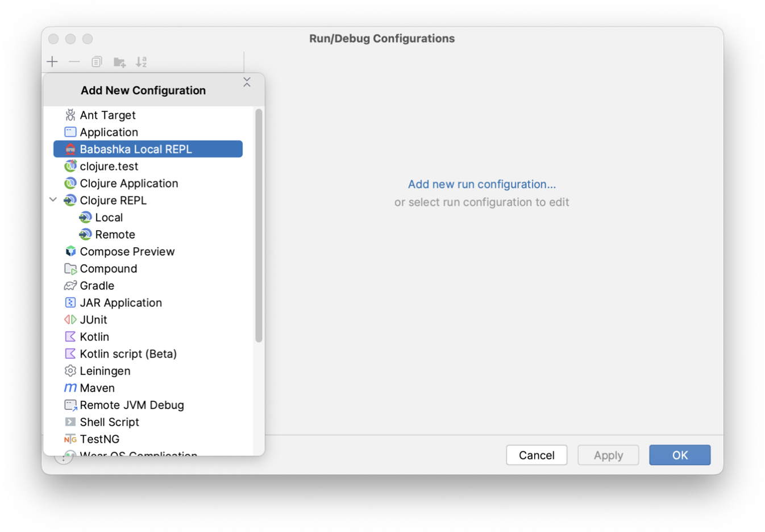Open the Add new run configuration link
Viewport: 765px width, 532px height.
[482, 184]
